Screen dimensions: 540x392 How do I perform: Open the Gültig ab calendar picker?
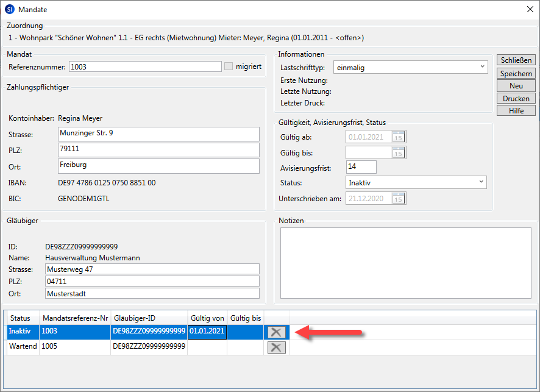click(399, 136)
